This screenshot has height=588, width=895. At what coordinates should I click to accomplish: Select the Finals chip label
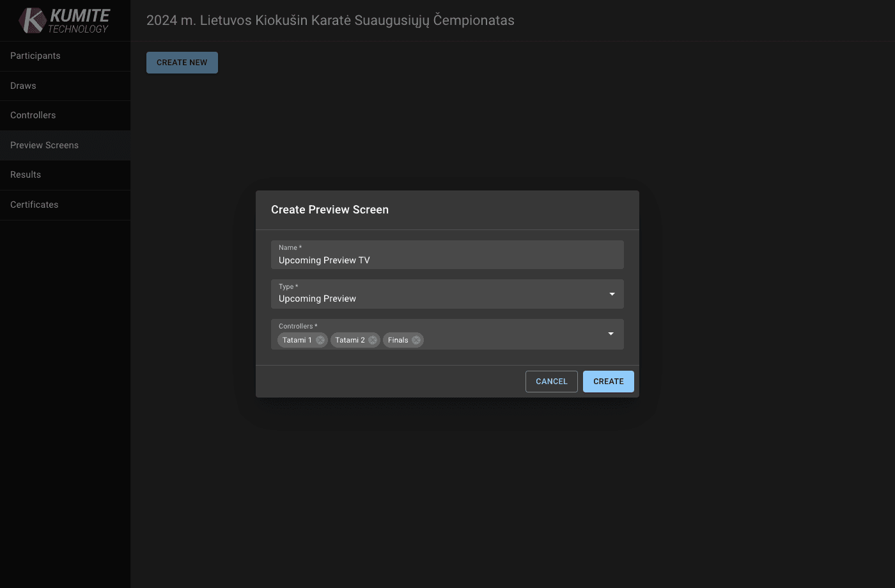click(398, 340)
